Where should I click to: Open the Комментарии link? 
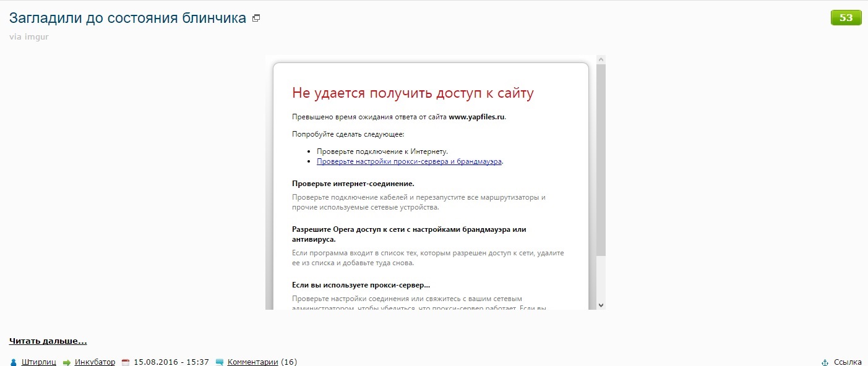pyautogui.click(x=253, y=362)
